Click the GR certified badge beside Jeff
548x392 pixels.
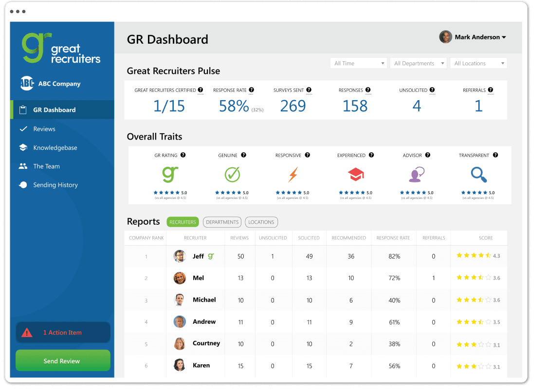click(x=211, y=256)
